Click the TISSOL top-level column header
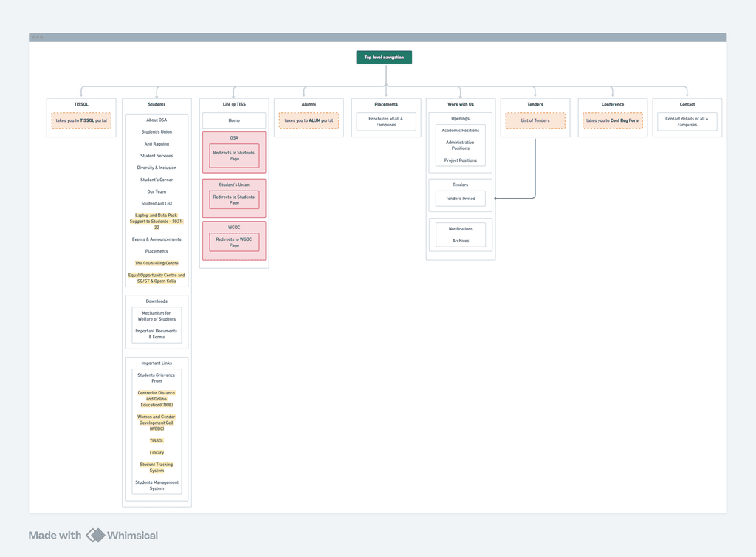Screen dimensions: 756x557 pos(81,104)
